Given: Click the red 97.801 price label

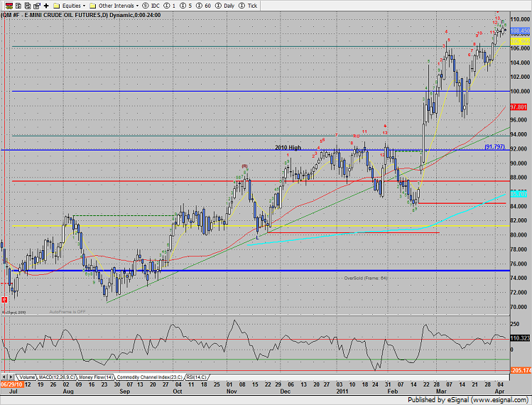Looking at the screenshot, I should 519,107.
